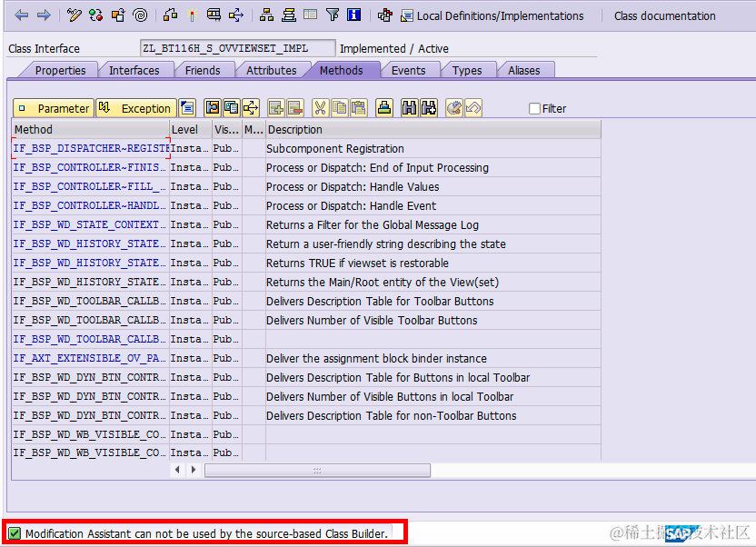
Task: Click the Parameter button
Action: pyautogui.click(x=54, y=108)
